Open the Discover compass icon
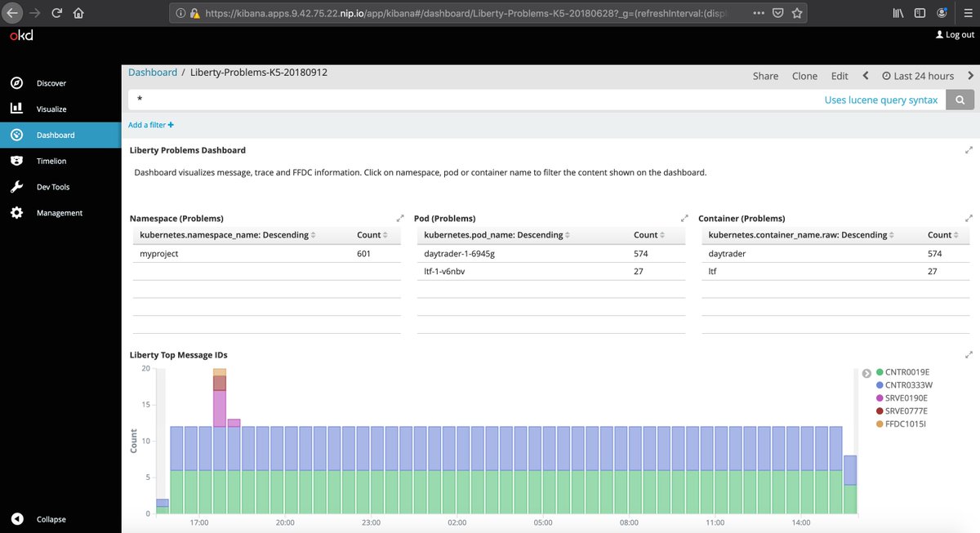Viewport: 980px width, 533px height. point(16,83)
